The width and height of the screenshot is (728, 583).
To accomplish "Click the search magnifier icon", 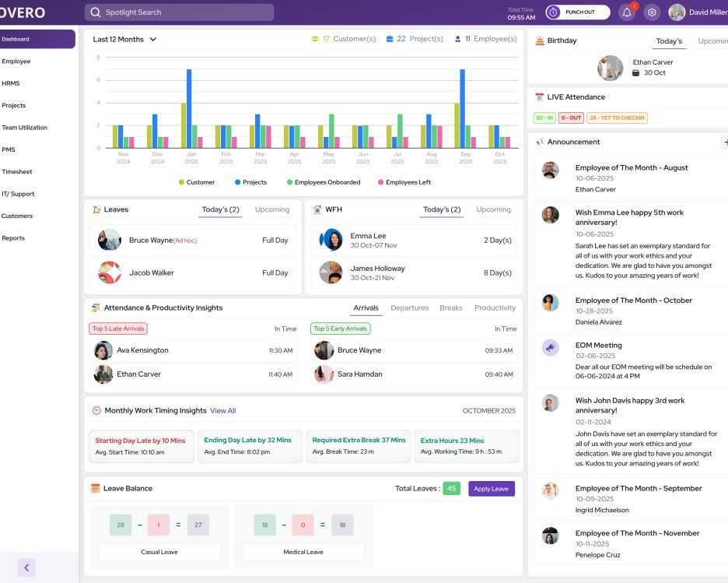I will [95, 12].
